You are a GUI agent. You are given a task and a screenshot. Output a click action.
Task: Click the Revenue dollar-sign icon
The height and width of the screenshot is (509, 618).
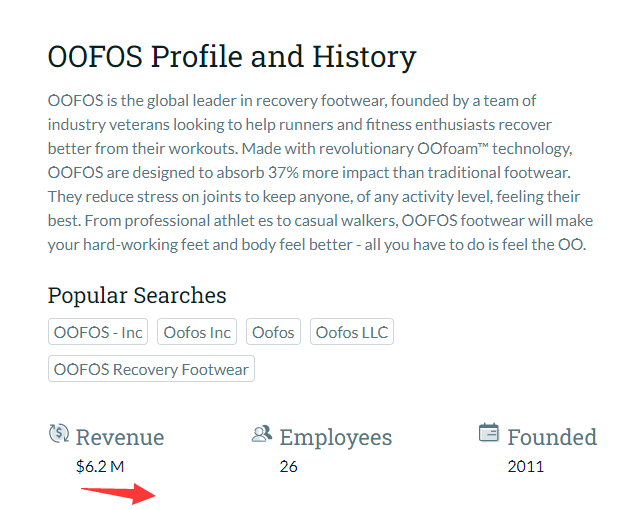point(59,434)
